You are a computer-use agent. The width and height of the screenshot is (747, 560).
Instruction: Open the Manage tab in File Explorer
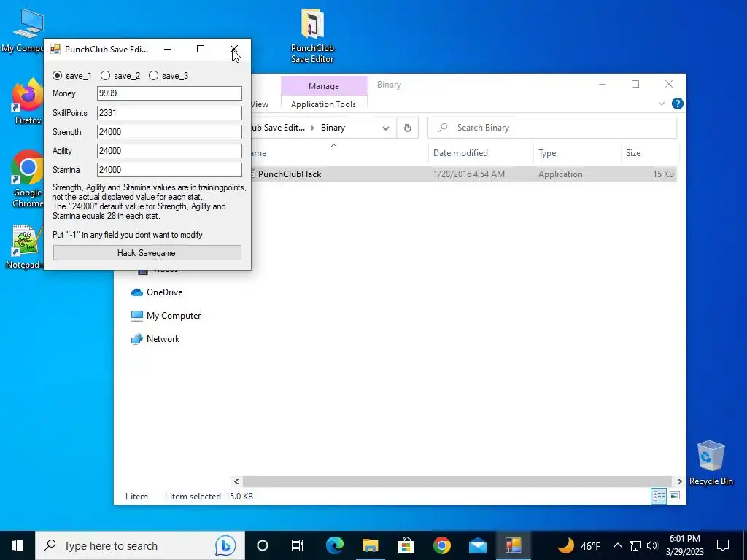[x=323, y=86]
